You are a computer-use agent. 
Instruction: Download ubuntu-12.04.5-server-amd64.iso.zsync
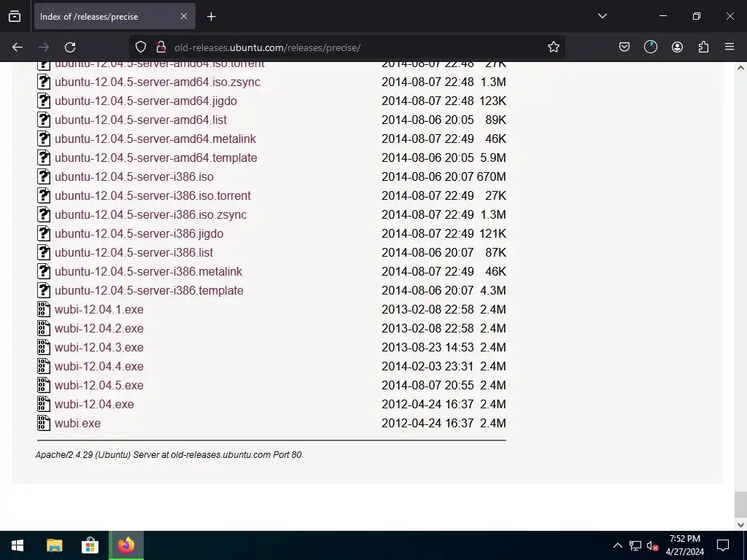(158, 82)
